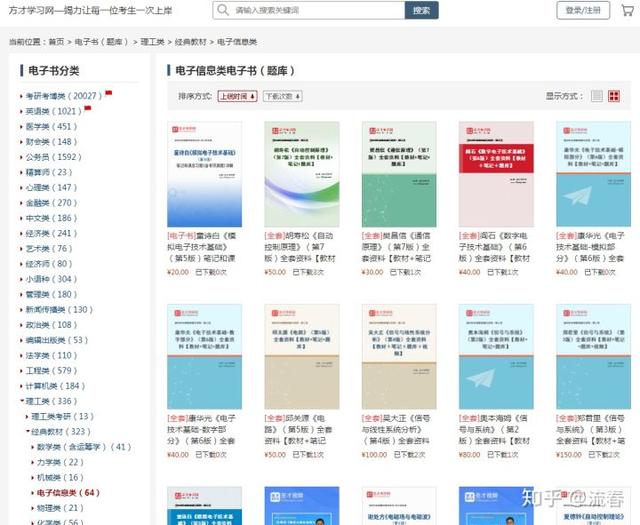
Task: Open 康华光 模拟部分 book cover
Action: pyautogui.click(x=593, y=174)
